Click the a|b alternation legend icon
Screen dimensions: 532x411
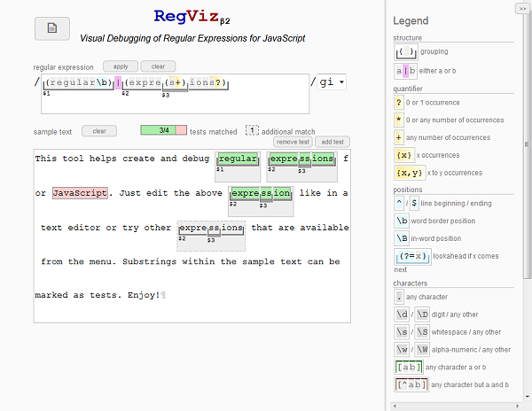click(406, 71)
